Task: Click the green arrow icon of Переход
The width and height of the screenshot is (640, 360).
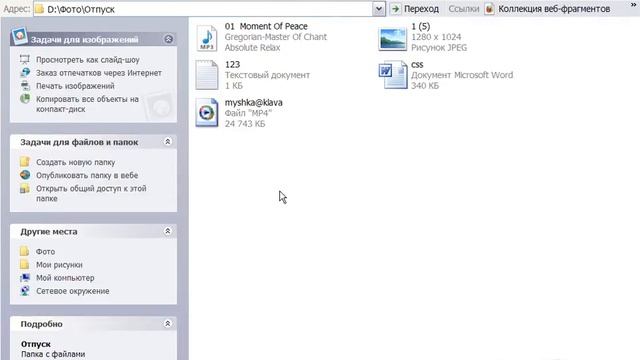Action: [x=396, y=9]
